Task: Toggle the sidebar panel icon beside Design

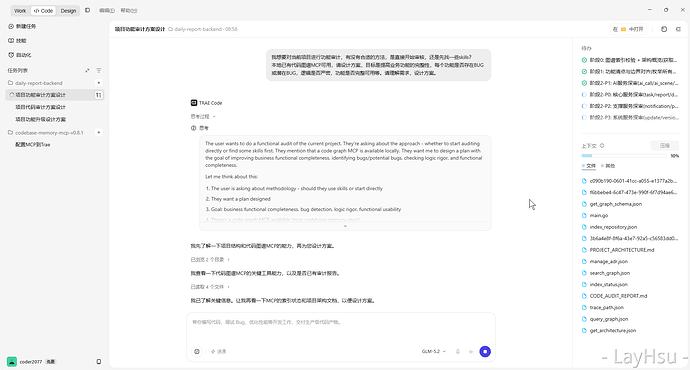Action: pos(88,10)
